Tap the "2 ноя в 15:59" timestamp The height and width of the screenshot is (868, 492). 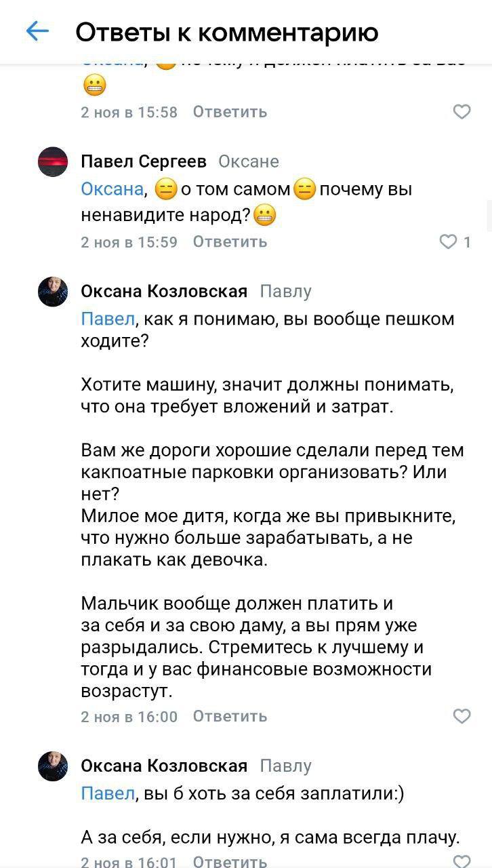[x=129, y=242]
